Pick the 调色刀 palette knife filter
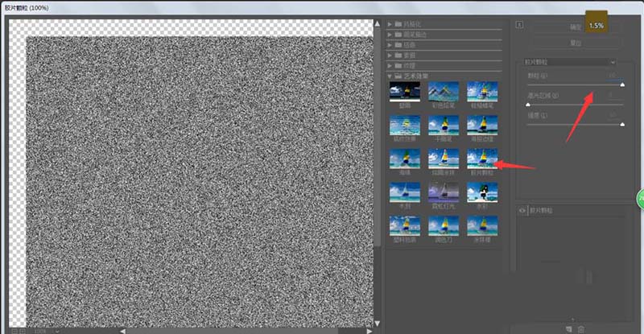 click(444, 226)
